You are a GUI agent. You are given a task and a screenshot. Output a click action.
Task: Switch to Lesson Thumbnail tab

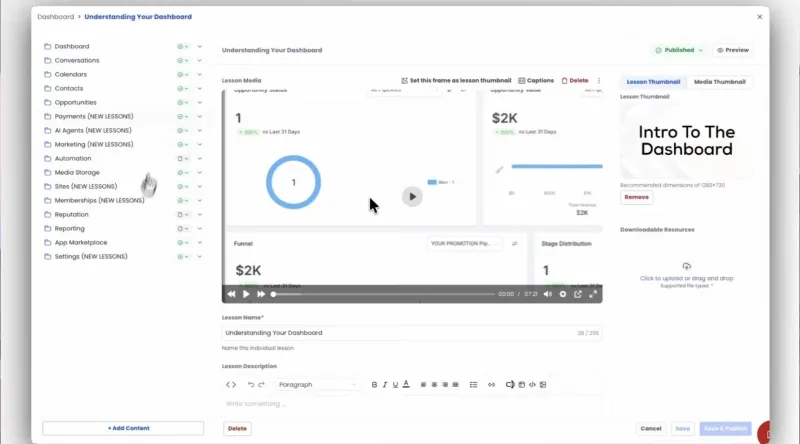point(653,82)
